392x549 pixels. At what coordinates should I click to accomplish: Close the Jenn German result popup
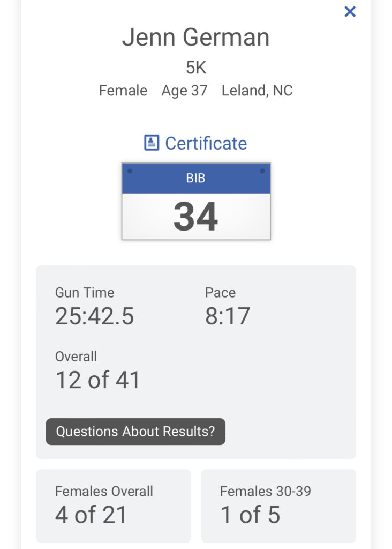tap(350, 12)
